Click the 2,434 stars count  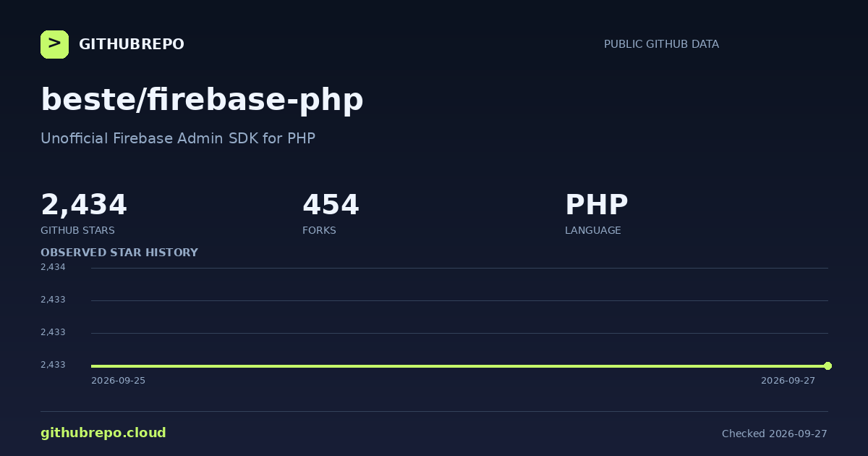pos(84,205)
